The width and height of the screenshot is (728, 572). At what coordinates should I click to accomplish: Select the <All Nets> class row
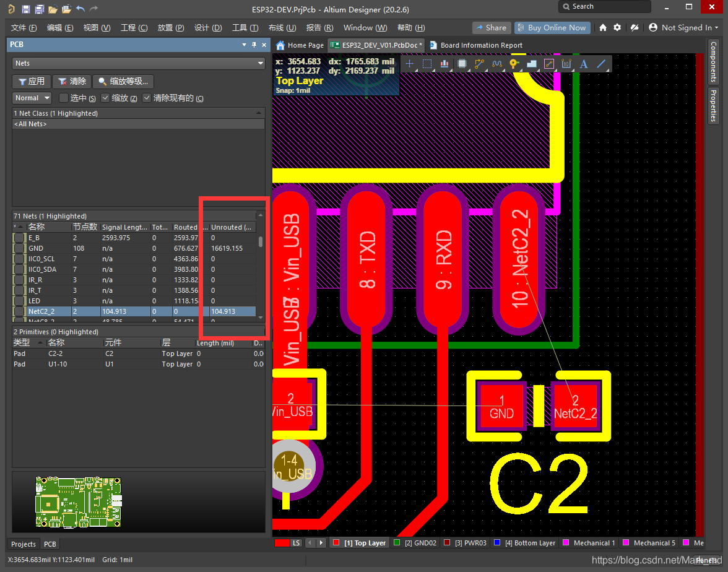139,124
